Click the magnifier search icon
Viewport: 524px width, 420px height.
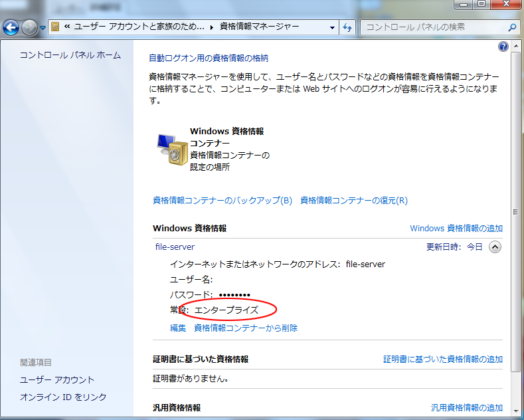tap(512, 27)
